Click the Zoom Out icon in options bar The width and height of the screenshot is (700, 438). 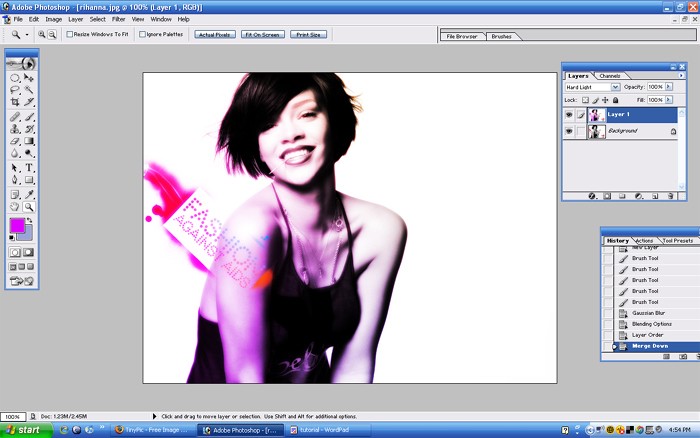pyautogui.click(x=52, y=34)
